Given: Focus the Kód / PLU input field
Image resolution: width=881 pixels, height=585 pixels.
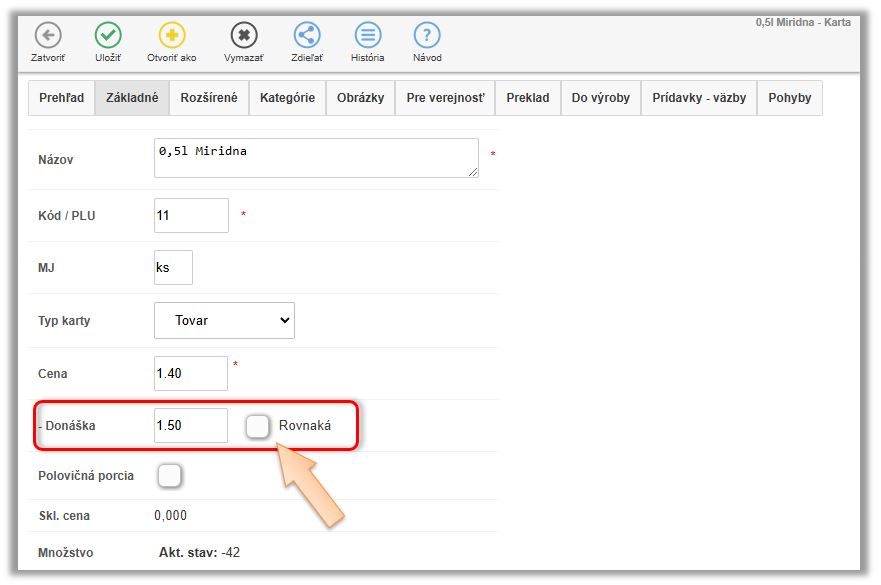Looking at the screenshot, I should point(191,215).
